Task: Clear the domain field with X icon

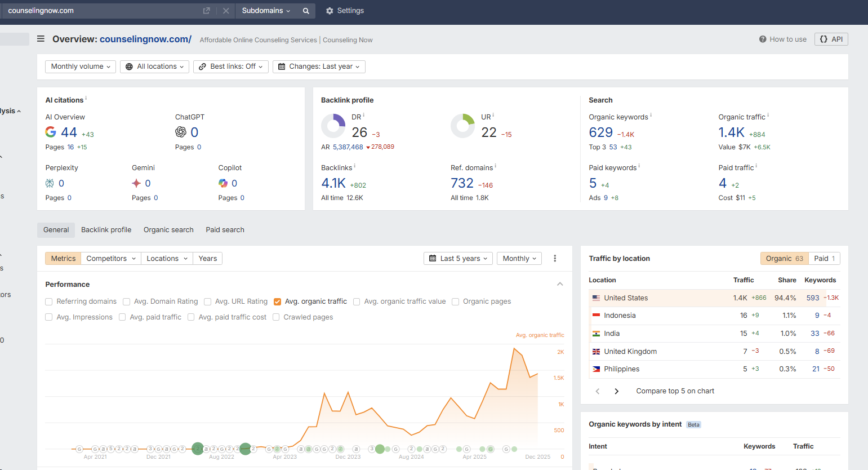Action: (226, 11)
